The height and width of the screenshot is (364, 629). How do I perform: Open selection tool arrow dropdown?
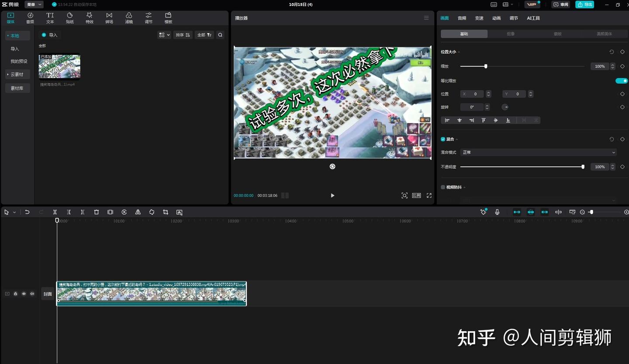coord(14,212)
